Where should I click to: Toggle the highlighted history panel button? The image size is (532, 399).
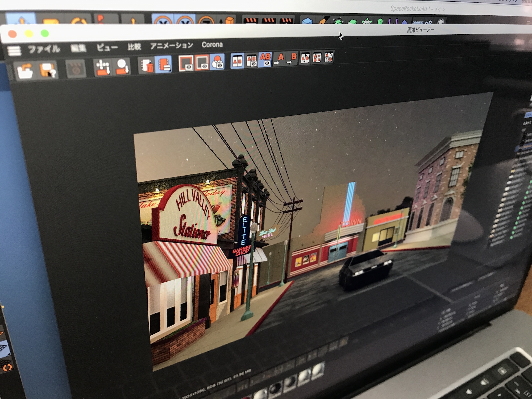(x=163, y=65)
